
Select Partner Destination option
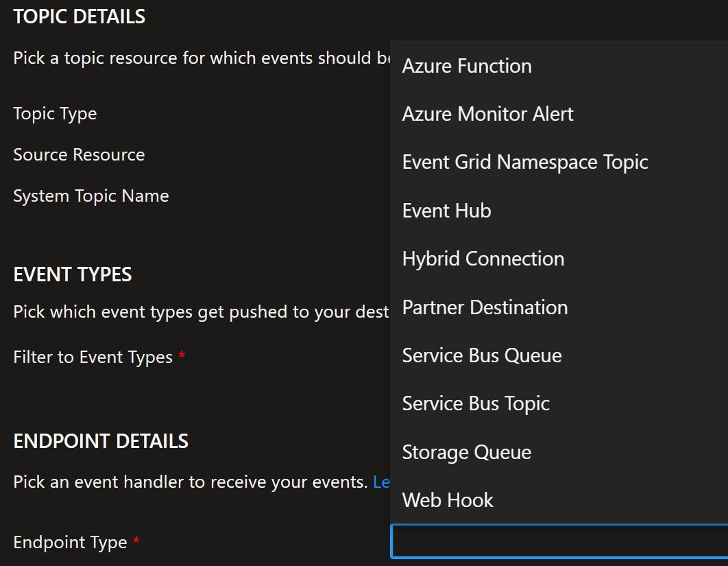pos(559,307)
